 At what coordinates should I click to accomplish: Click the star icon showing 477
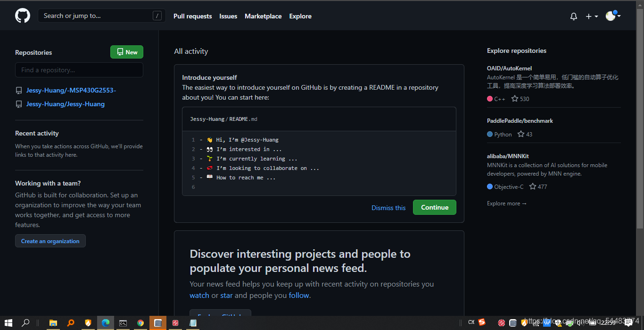pos(533,186)
